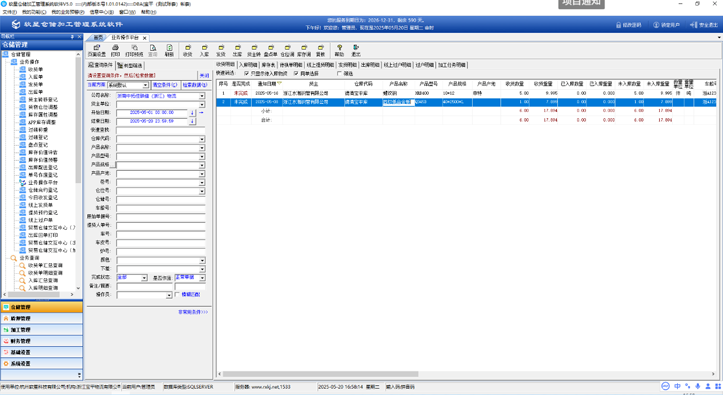Toggle 只显示待入库物资 checkbox
The width and height of the screenshot is (723, 395).
(x=247, y=73)
